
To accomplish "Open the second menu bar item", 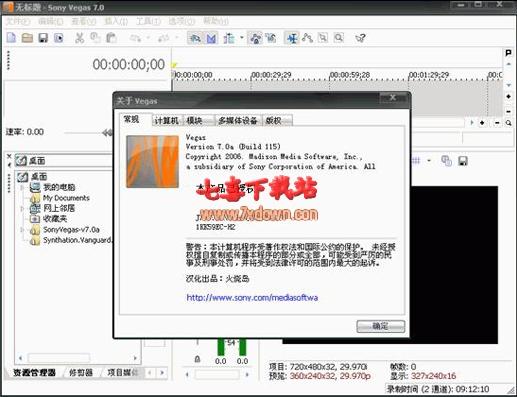I will (x=51, y=21).
